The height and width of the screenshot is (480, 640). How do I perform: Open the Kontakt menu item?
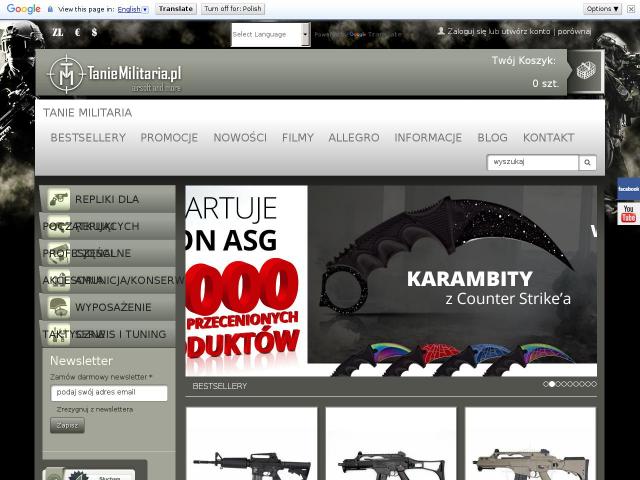coord(549,138)
